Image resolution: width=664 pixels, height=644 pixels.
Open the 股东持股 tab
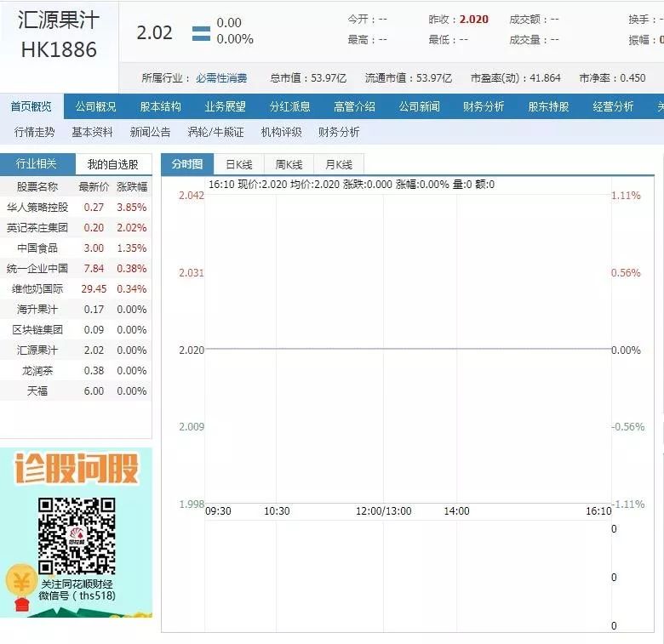click(x=548, y=106)
